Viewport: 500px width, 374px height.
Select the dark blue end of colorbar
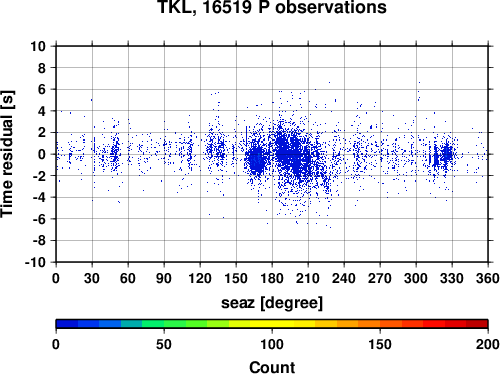point(67,324)
